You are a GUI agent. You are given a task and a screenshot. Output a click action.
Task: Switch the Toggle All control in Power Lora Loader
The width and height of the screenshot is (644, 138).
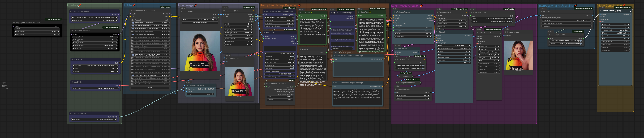click(x=133, y=20)
